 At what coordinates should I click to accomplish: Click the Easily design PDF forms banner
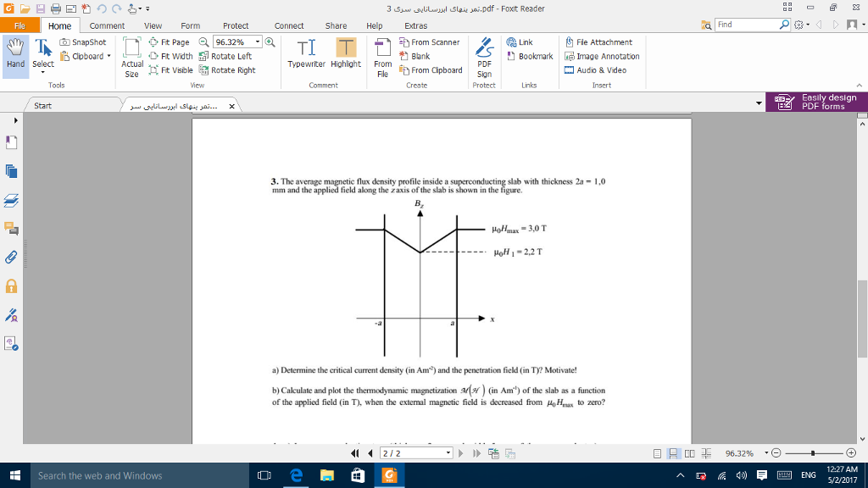(x=816, y=102)
